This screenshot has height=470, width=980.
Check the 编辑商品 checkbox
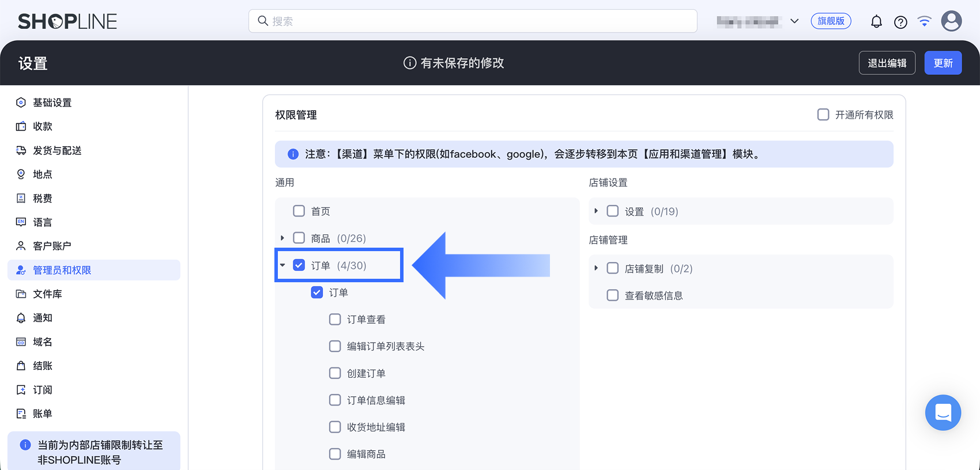[x=335, y=454]
